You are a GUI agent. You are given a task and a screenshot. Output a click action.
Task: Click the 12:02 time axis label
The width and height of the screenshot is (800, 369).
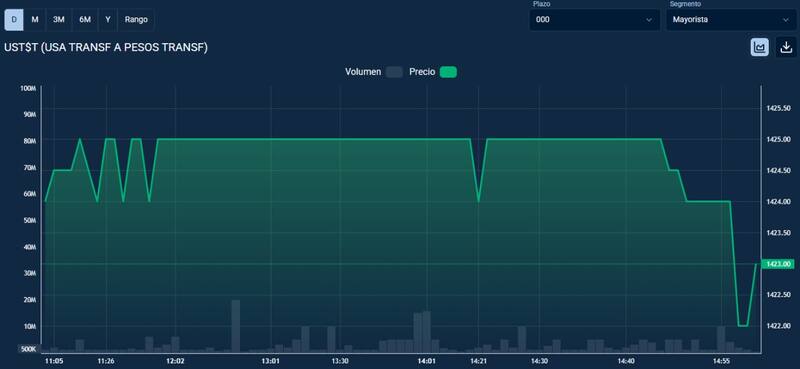coord(175,361)
